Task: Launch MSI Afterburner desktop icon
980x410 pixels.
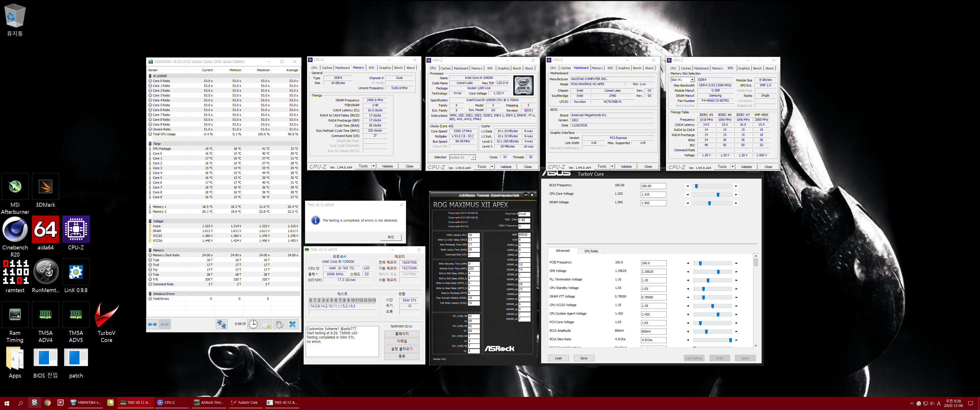Action: tap(15, 187)
